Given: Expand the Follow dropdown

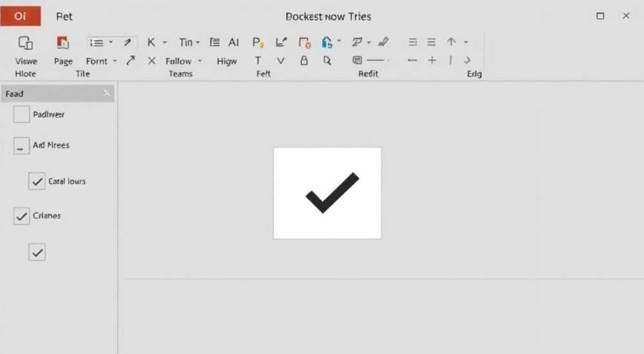Looking at the screenshot, I should tap(200, 61).
